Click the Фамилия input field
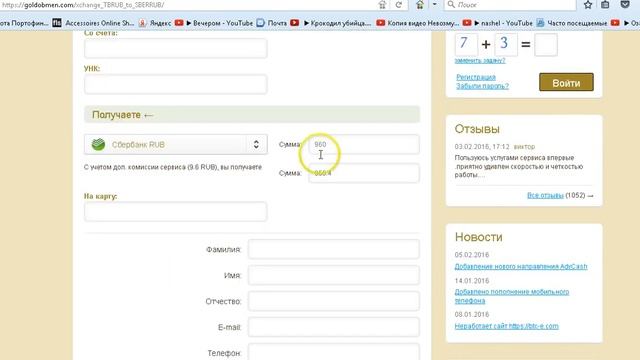Screen dimensions: 640x360 point(333,249)
